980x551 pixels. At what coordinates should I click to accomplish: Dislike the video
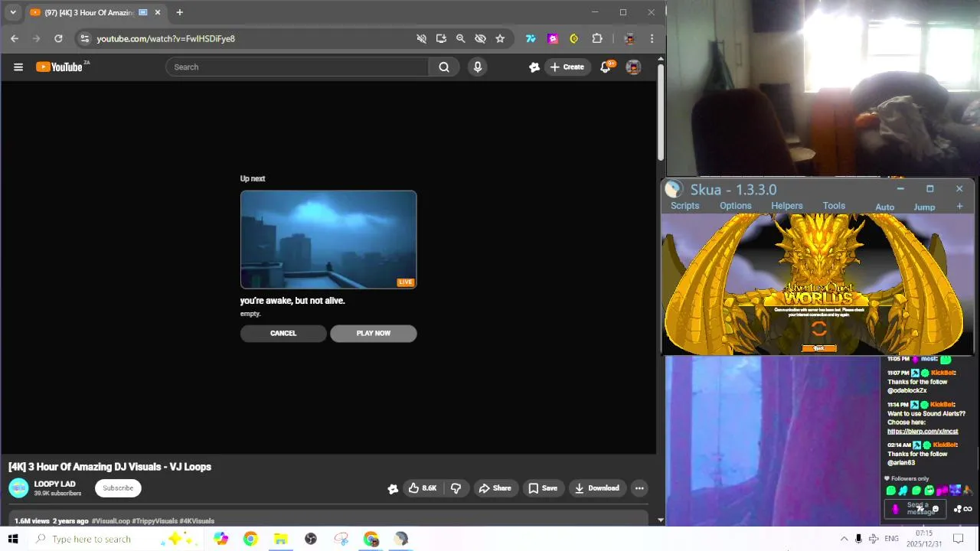click(456, 488)
